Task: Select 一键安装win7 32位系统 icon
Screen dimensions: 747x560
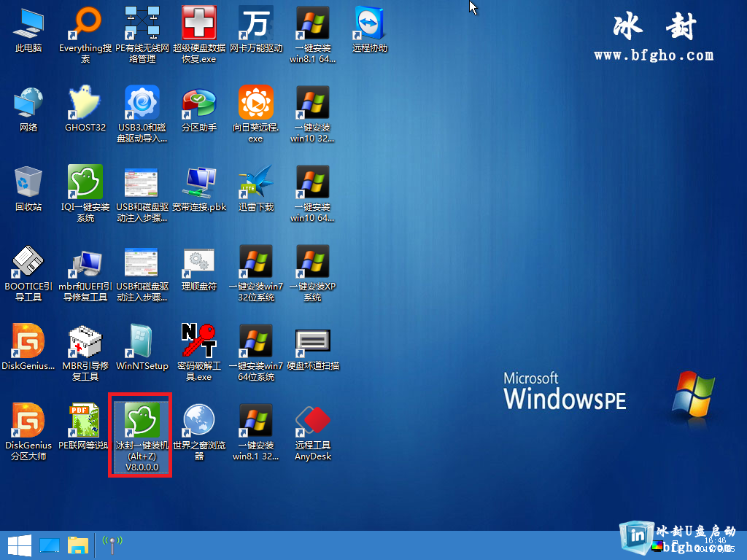Action: (256, 273)
